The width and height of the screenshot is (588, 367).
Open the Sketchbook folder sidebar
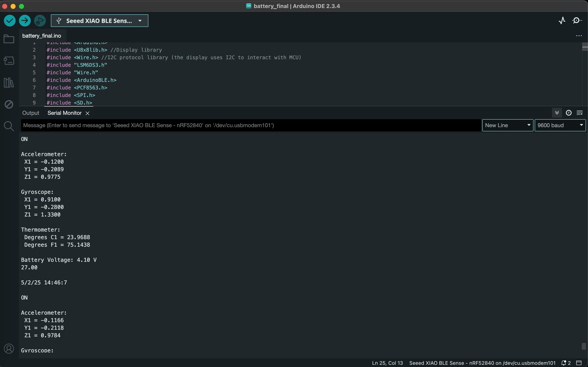[9, 39]
